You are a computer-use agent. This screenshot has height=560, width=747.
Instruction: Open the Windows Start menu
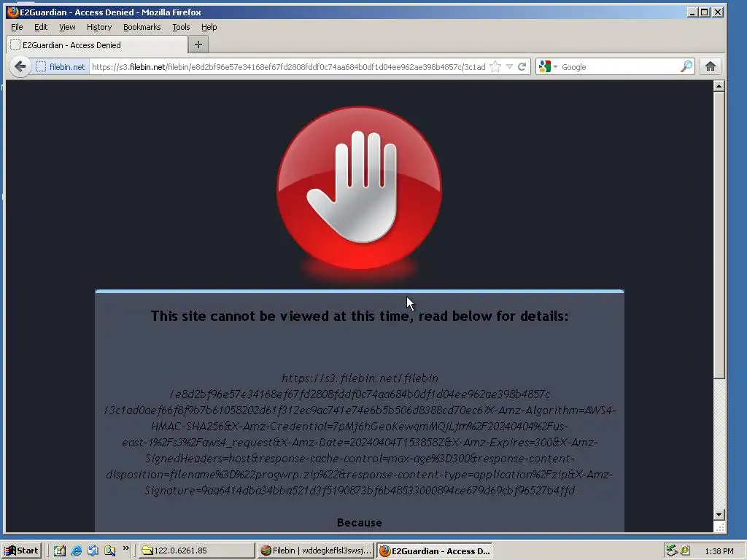pyautogui.click(x=22, y=551)
